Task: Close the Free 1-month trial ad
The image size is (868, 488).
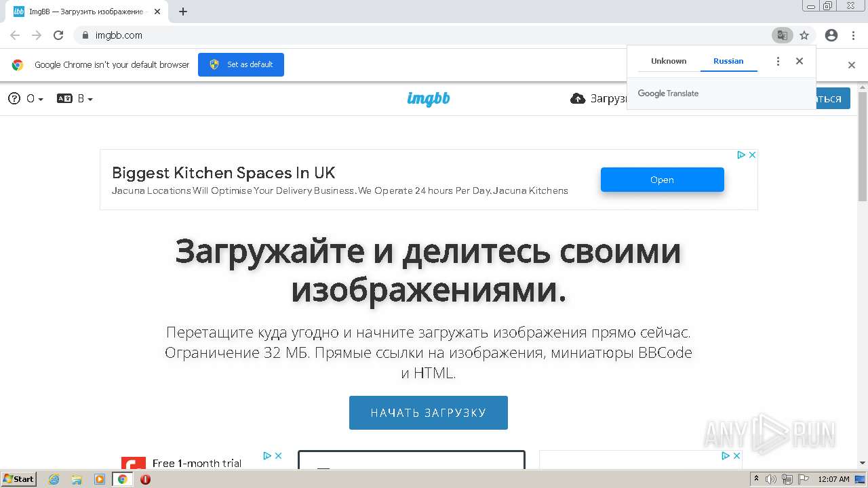Action: tap(278, 456)
